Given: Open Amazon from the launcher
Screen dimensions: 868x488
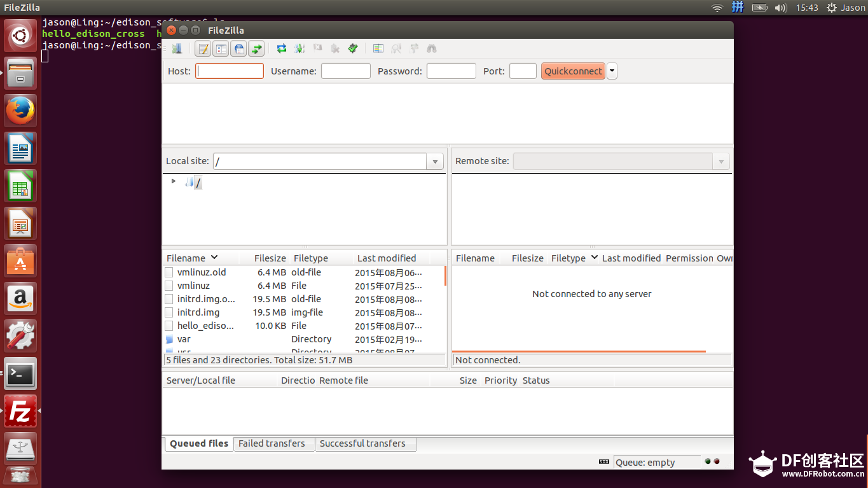Looking at the screenshot, I should point(21,298).
